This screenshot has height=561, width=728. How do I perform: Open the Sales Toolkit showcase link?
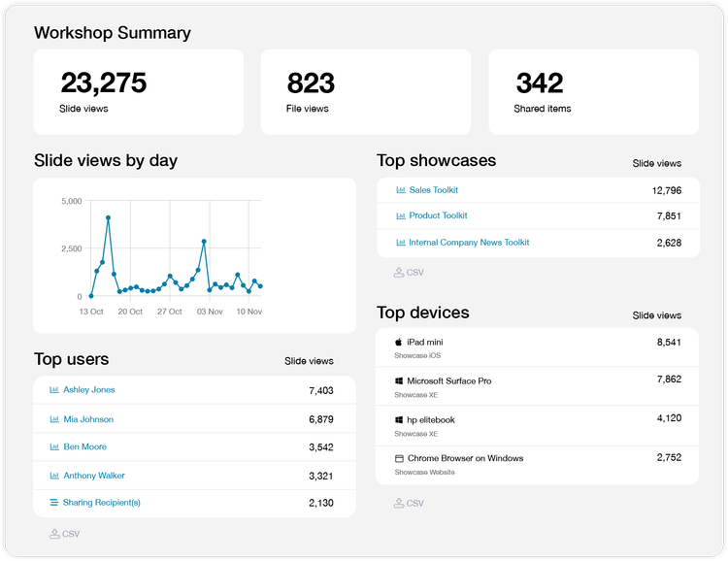pyautogui.click(x=434, y=190)
